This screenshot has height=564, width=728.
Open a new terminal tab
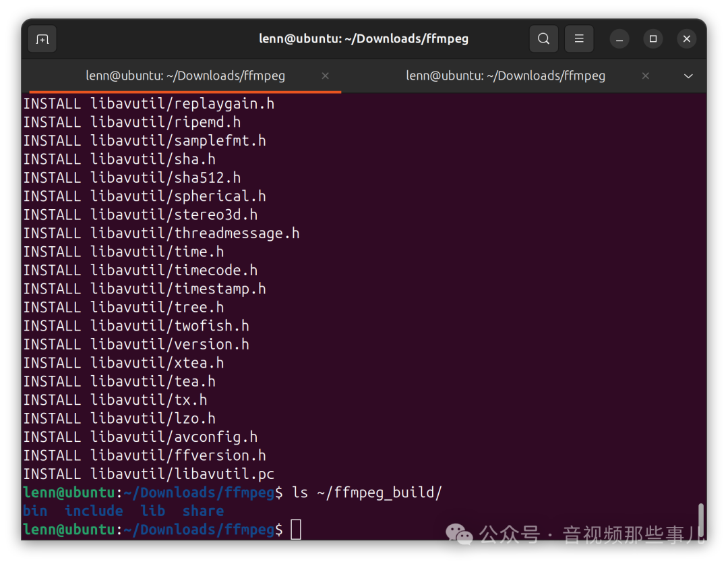(x=42, y=39)
